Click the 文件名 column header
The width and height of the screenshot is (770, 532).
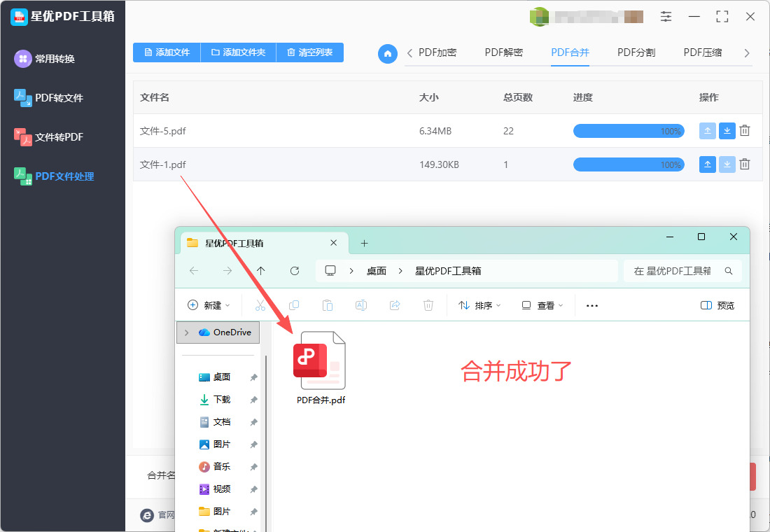(x=155, y=97)
